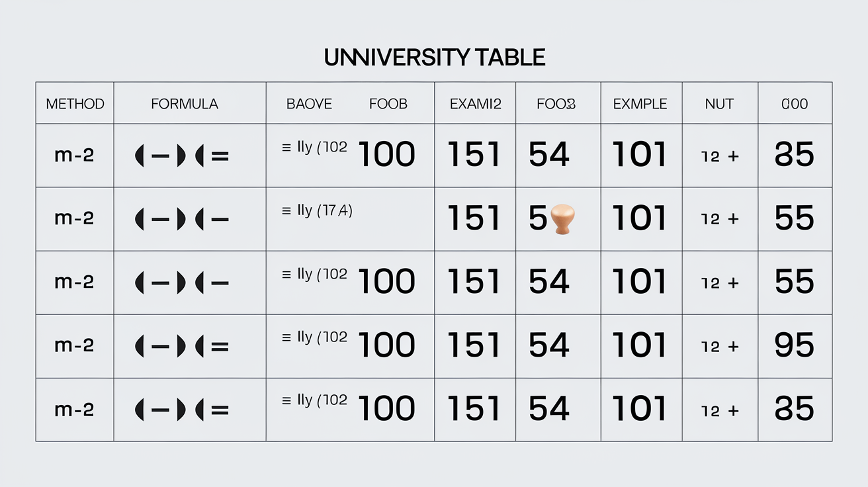Select the 151 value in the second data row
The image size is (868, 487).
(474, 218)
